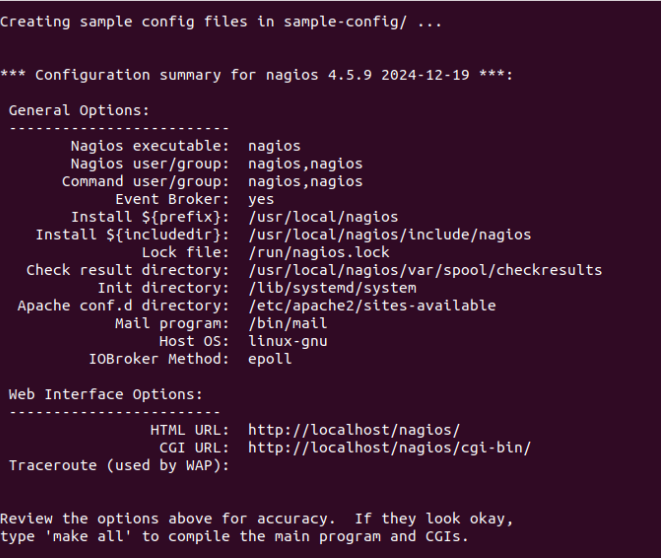
Task: Click the epoll IOBroker Method value
Action: (270, 359)
